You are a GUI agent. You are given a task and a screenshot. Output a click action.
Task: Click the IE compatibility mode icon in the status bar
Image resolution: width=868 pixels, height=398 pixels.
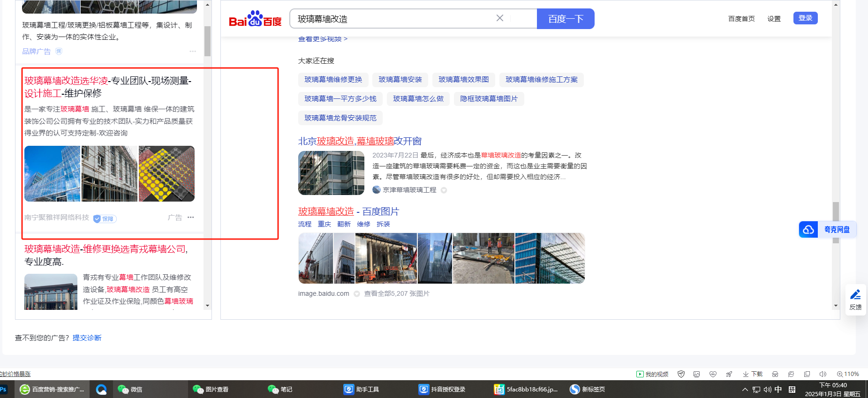pyautogui.click(x=791, y=374)
